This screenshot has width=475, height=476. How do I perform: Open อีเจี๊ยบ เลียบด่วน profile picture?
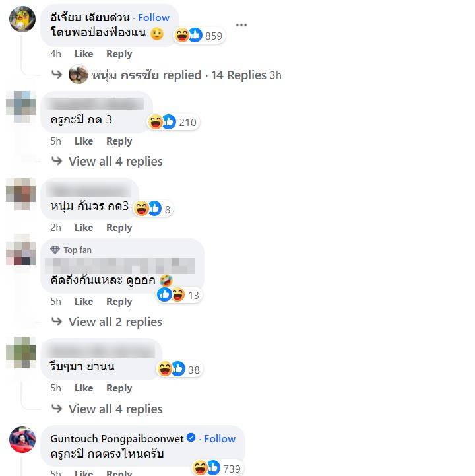(x=22, y=19)
